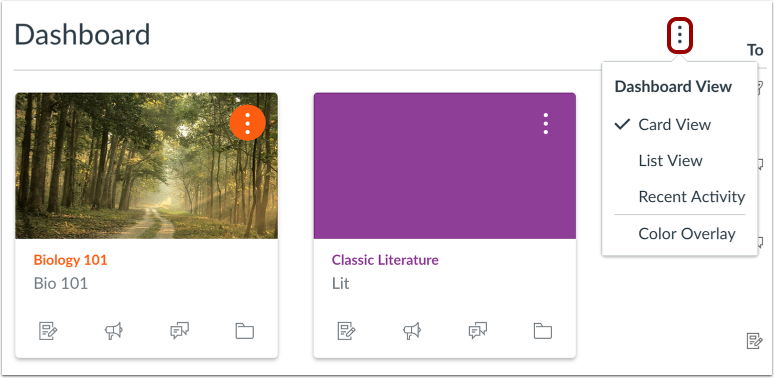Open Biology 101 card options menu
Image resolution: width=774 pixels, height=378 pixels.
point(247,122)
